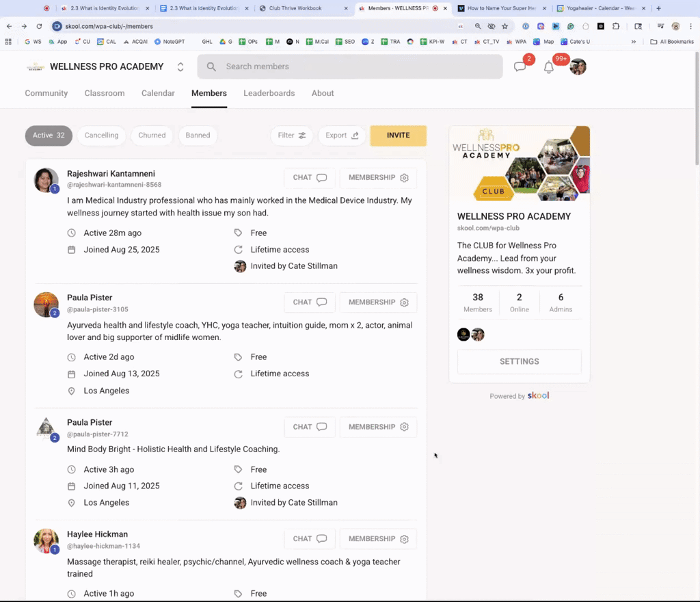This screenshot has width=700, height=602.
Task: Switch to the Yogahealer Calendar tab
Action: pyautogui.click(x=602, y=8)
